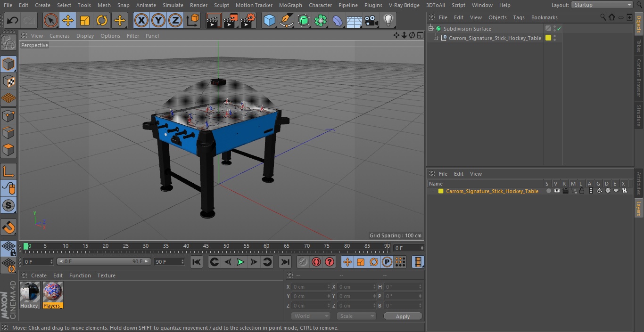Click the timeline preview range slider

(x=104, y=261)
